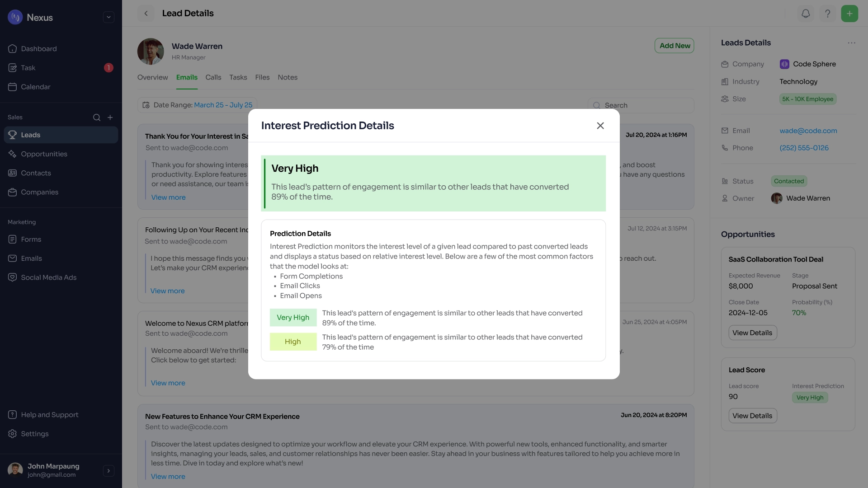Click the help question mark icon
This screenshot has height=488, width=868.
click(828, 14)
